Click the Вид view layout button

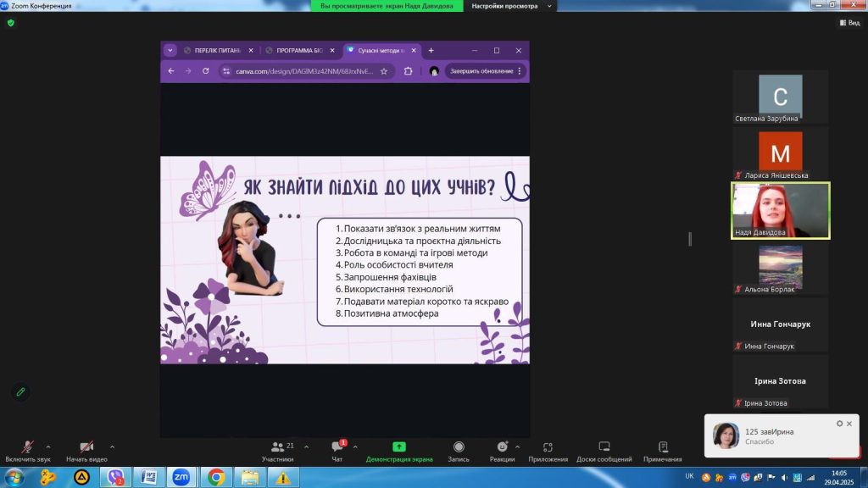849,23
